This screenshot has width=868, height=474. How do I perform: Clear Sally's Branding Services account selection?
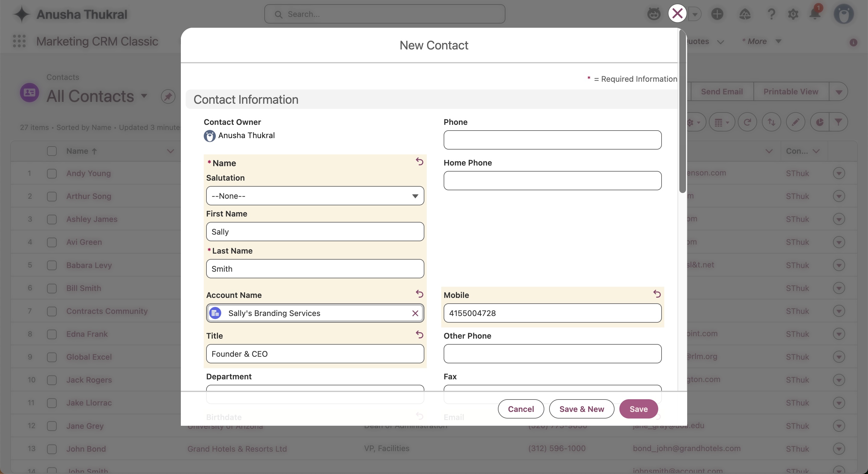click(x=415, y=313)
